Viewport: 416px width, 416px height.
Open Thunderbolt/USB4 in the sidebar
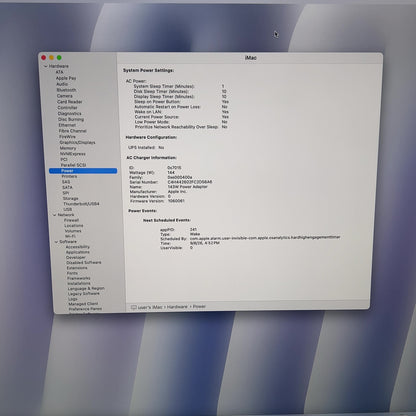81,204
